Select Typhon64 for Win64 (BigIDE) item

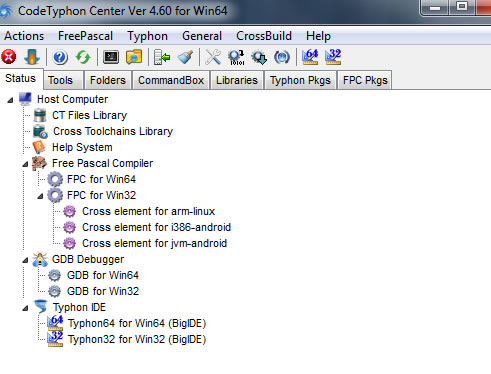click(137, 323)
